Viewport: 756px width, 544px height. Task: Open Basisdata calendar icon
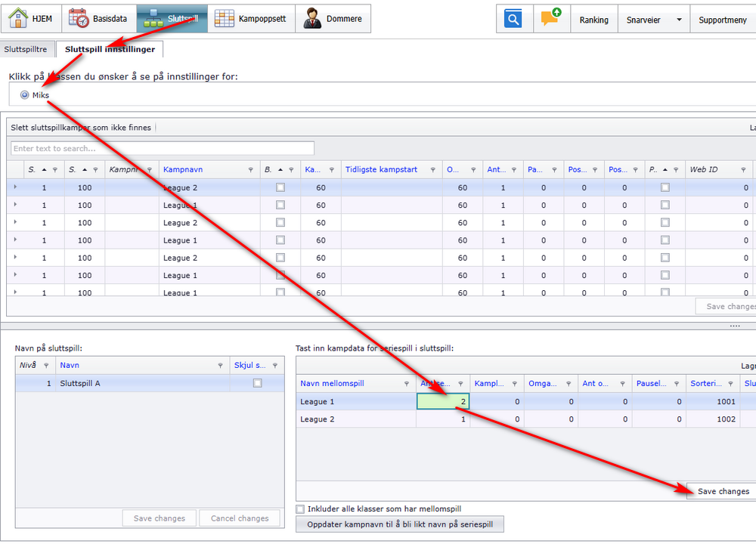pyautogui.click(x=79, y=18)
